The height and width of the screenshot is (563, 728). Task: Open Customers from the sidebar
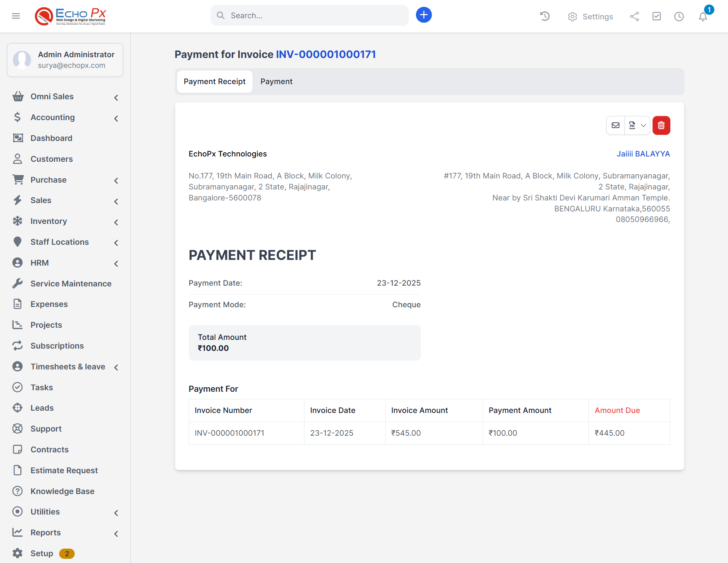(x=52, y=159)
